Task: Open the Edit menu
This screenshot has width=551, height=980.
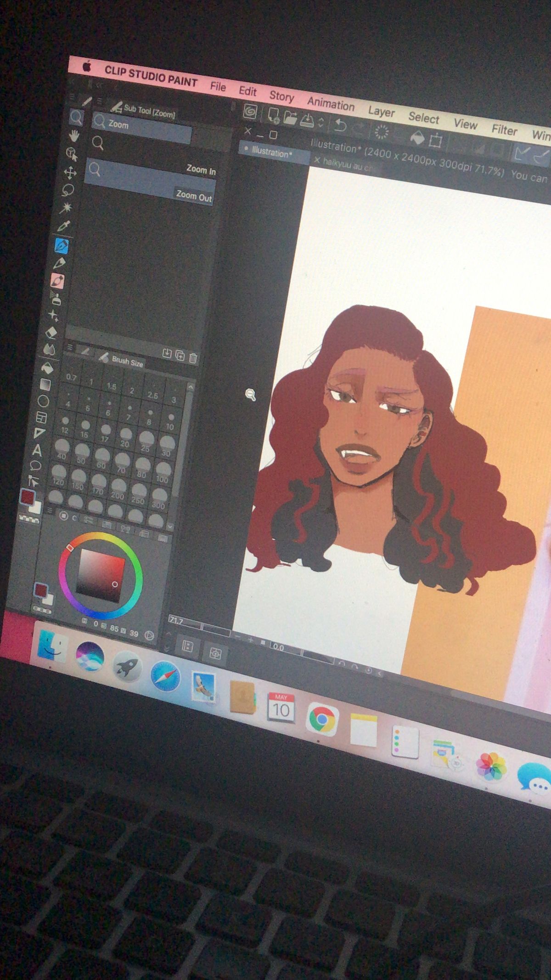Action: click(247, 91)
